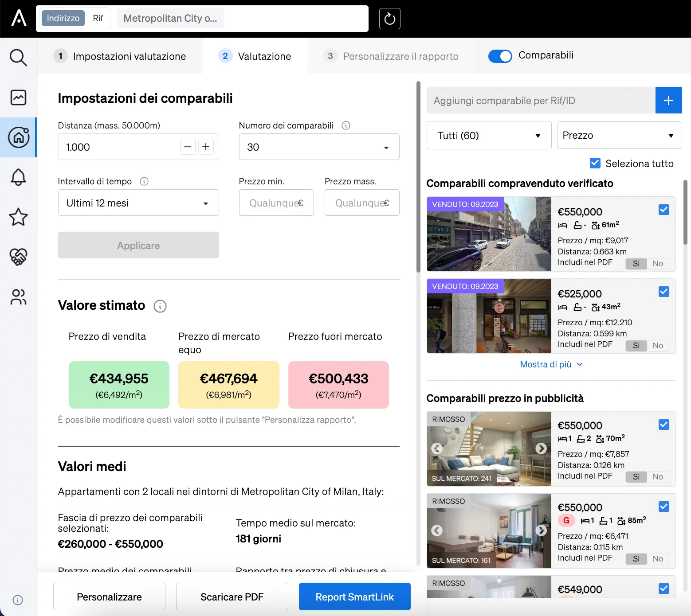Increase distance with the plus stepper
This screenshot has height=616, width=691.
(x=206, y=147)
